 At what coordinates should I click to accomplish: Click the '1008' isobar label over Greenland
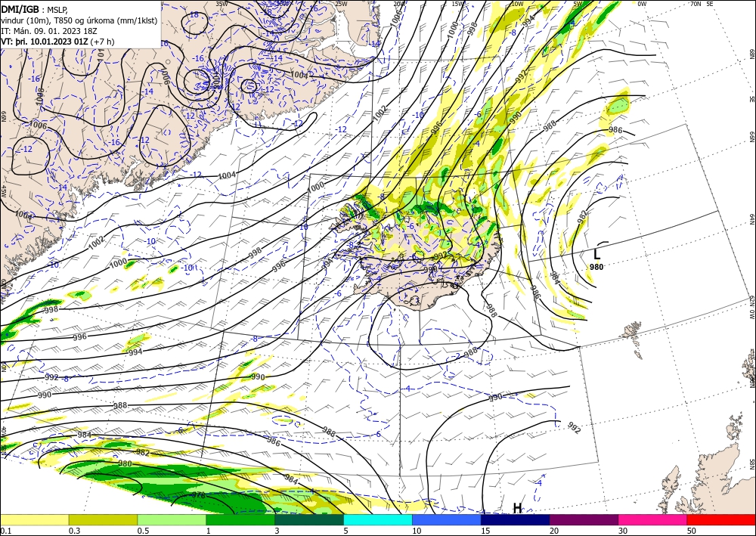39,96
